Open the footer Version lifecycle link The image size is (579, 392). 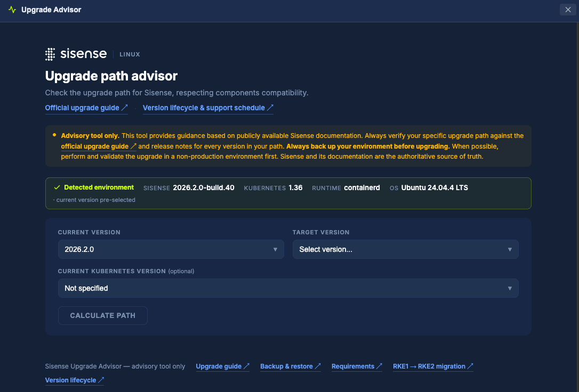(x=74, y=380)
